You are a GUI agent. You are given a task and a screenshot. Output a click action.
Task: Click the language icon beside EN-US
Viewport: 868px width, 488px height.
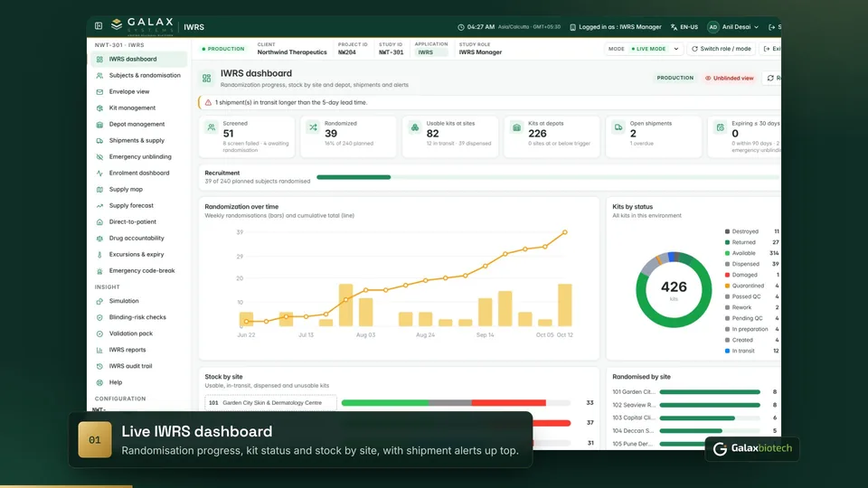674,27
